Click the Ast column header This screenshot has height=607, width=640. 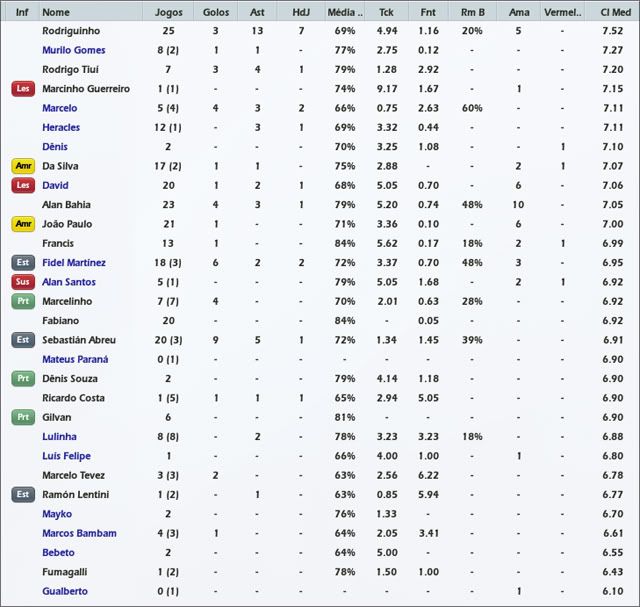[x=257, y=12]
